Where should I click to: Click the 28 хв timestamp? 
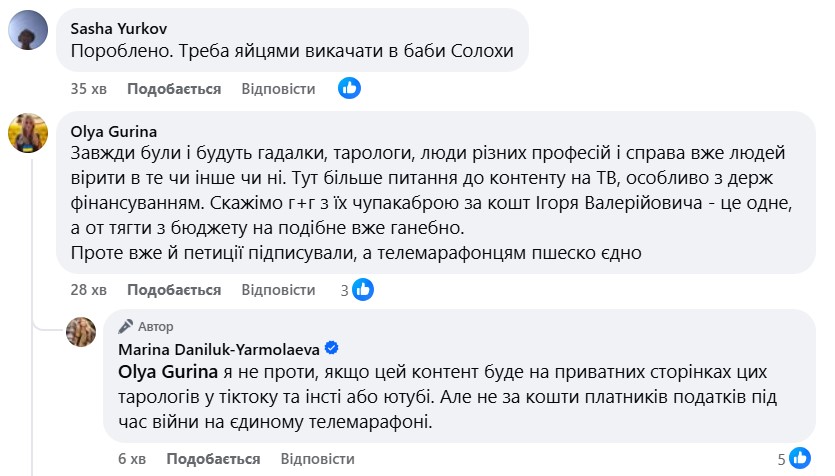click(x=88, y=290)
